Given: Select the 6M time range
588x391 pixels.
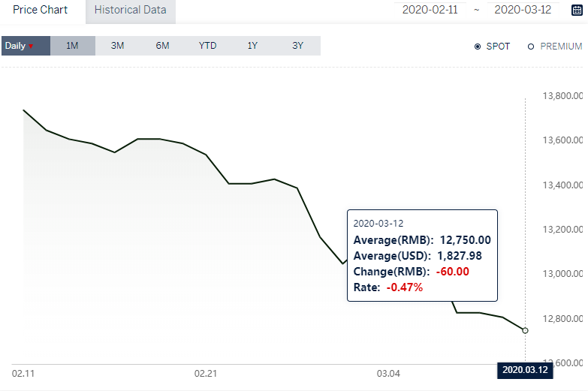Looking at the screenshot, I should click(x=162, y=46).
